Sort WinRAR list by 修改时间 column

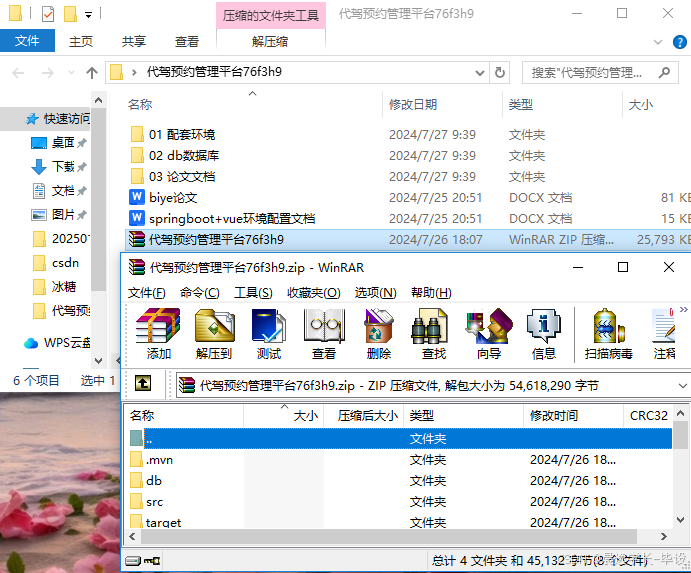click(554, 416)
